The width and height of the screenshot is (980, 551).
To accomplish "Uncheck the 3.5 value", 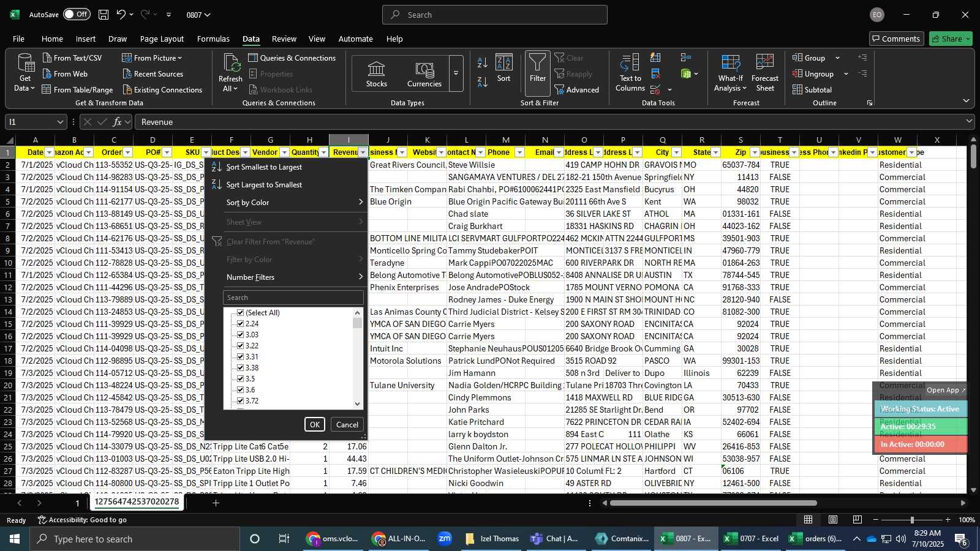I will 241,379.
